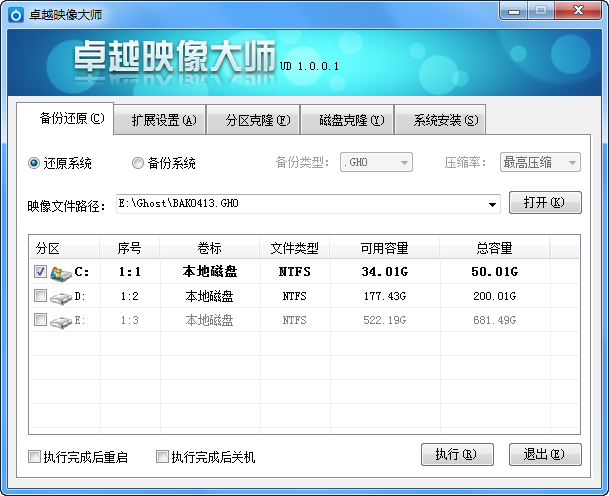Screen dimensions: 609x496
Task: Click the C: system drive icon
Action: coord(61,272)
